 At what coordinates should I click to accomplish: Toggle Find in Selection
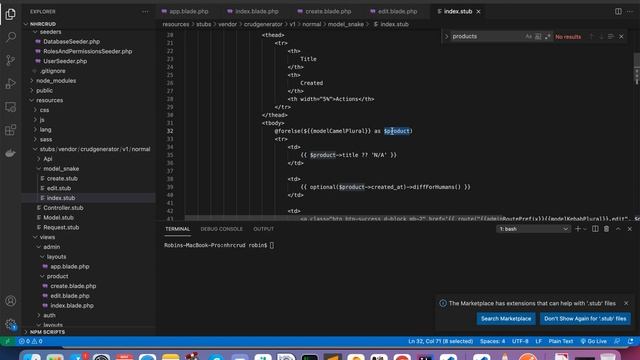pos(611,37)
